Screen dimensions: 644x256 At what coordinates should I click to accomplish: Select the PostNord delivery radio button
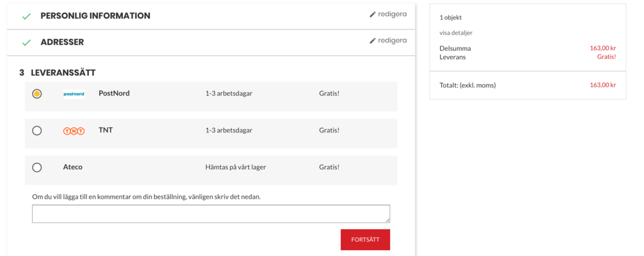point(37,93)
